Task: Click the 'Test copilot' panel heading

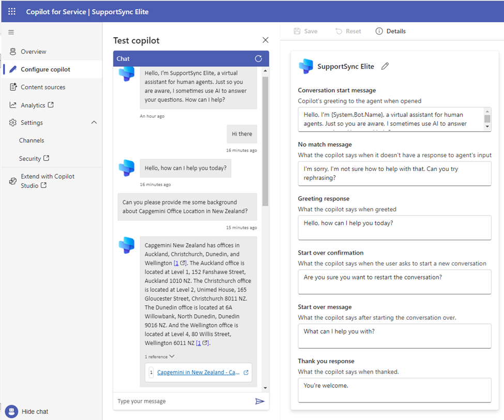Action: point(136,40)
